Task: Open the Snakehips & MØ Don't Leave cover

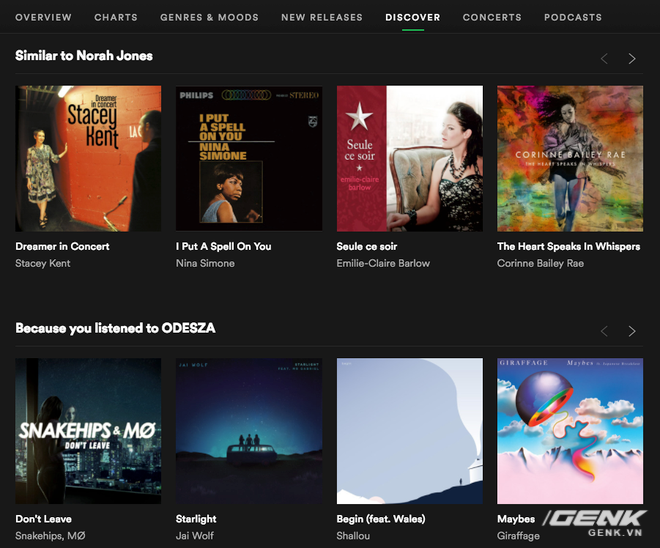Action: (88, 431)
